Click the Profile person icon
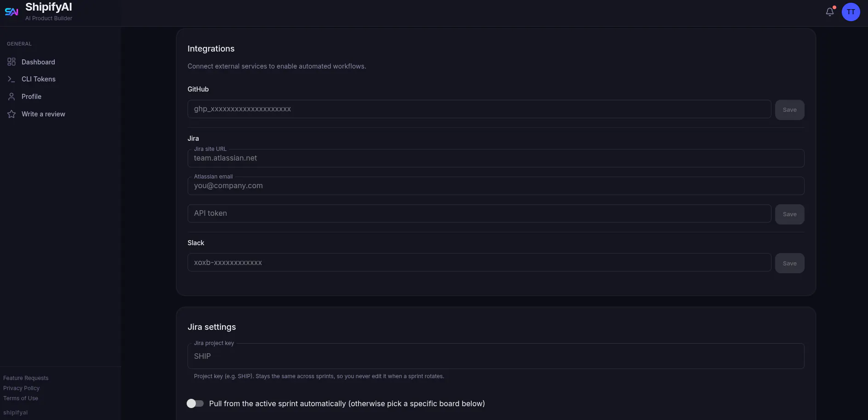Viewport: 868px width, 420px height. pos(11,97)
